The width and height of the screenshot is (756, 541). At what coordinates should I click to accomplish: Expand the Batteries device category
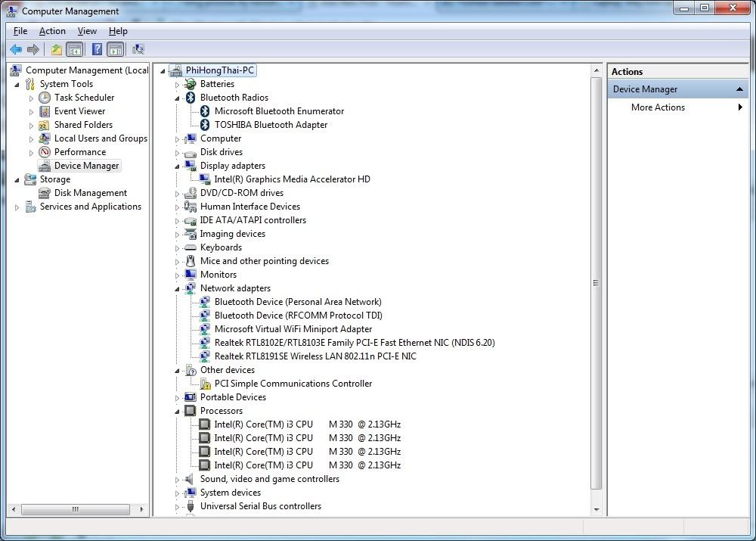[x=178, y=85]
